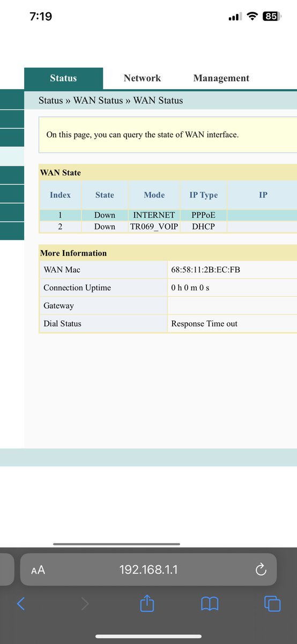Viewport: 297px width, 644px height.
Task: Open the AA reader options
Action: (38, 570)
